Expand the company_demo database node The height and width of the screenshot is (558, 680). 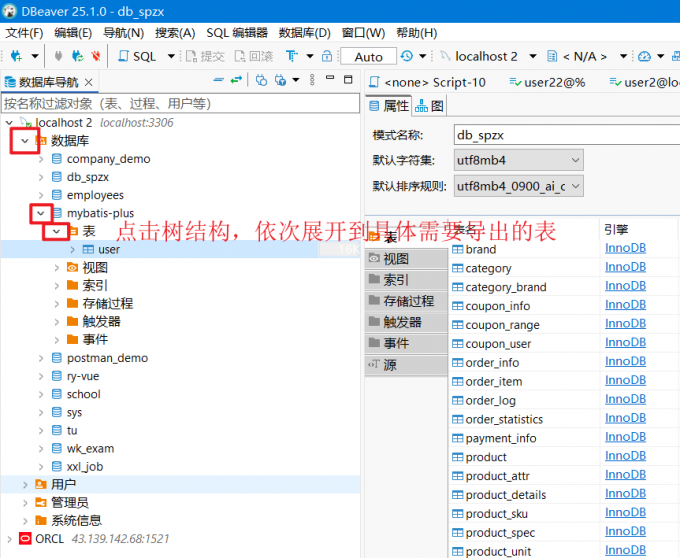[41, 159]
